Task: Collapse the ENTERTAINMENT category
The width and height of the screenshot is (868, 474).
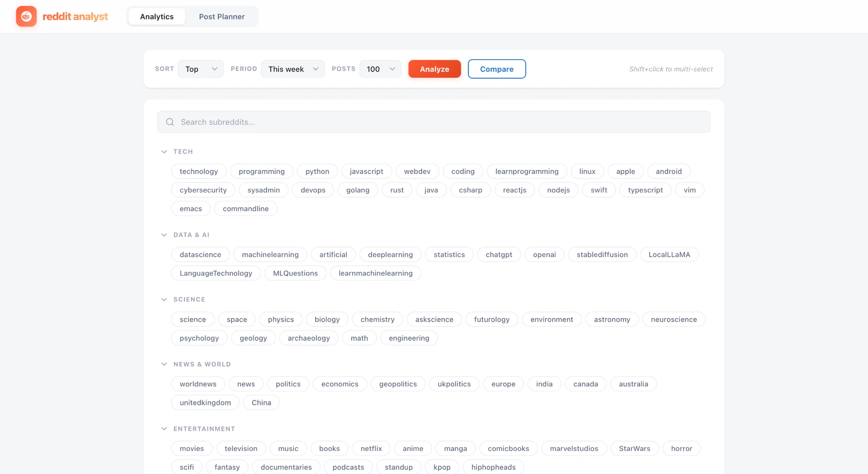Action: pos(164,429)
